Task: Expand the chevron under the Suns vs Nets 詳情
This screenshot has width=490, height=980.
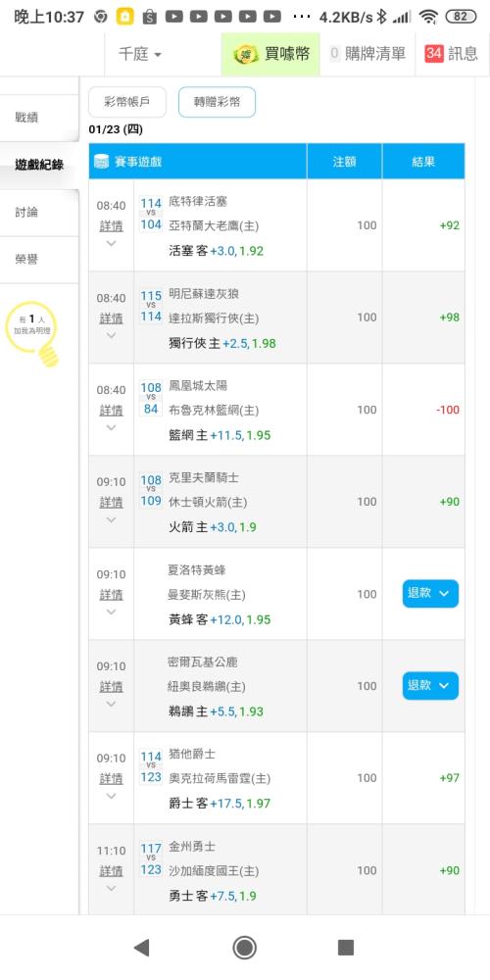Action: (x=111, y=428)
